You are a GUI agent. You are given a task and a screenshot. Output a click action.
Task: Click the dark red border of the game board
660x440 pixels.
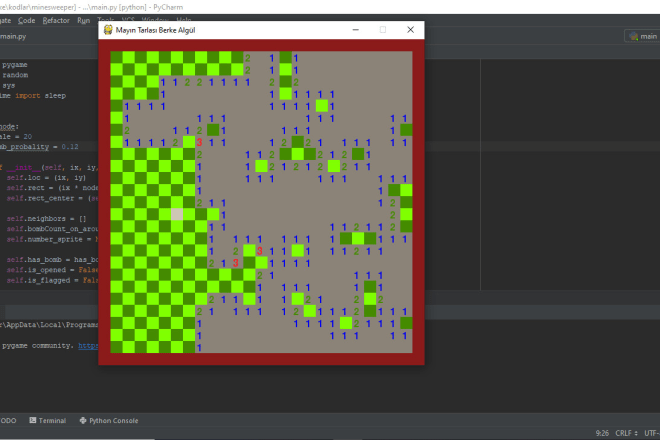point(104,200)
